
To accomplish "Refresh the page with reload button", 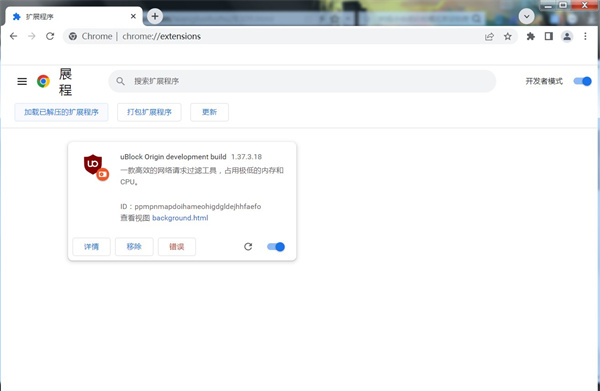I will point(50,36).
